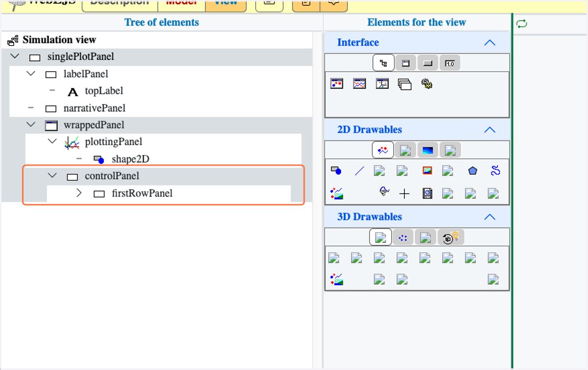Image resolution: width=588 pixels, height=370 pixels.
Task: Open the 2D Drawables basic shapes tab
Action: tap(383, 150)
